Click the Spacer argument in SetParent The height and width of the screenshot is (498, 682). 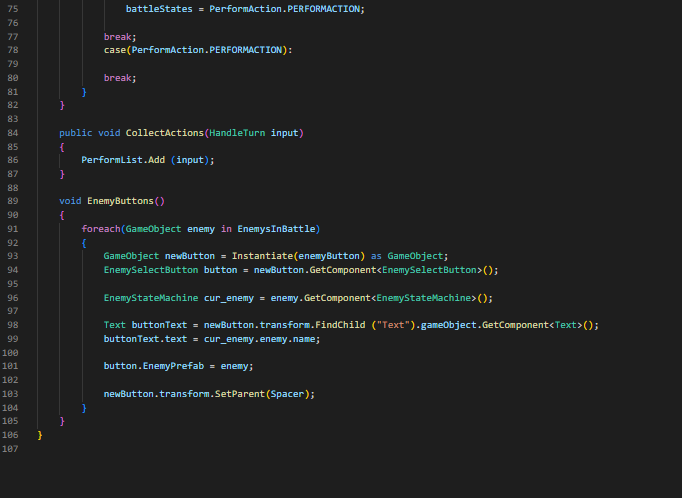point(294,394)
